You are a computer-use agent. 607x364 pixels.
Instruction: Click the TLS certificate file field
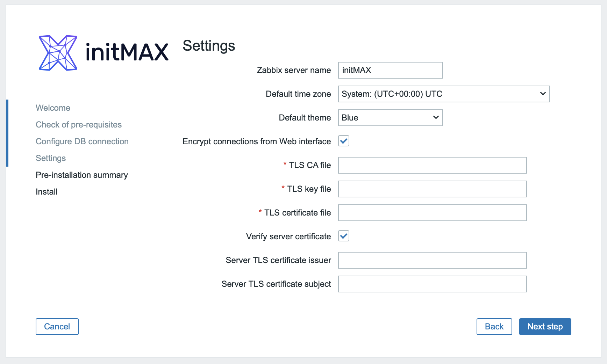coord(432,213)
